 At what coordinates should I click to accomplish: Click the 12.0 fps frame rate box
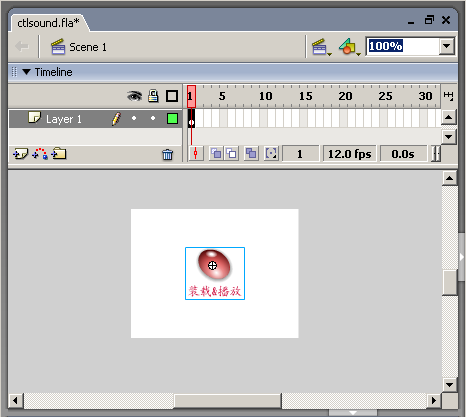pos(350,154)
